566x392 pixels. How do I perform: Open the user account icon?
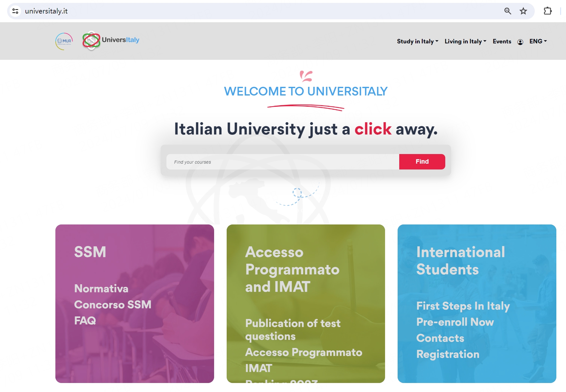tap(520, 42)
